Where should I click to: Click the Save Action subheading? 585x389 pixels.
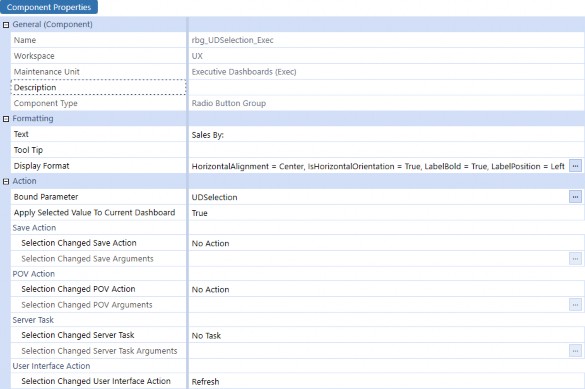(x=34, y=228)
